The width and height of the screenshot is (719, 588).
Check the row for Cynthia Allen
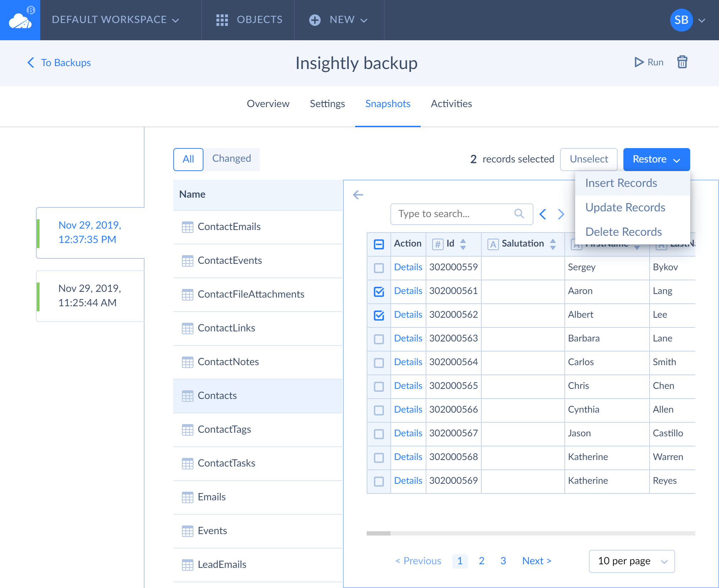click(x=379, y=410)
